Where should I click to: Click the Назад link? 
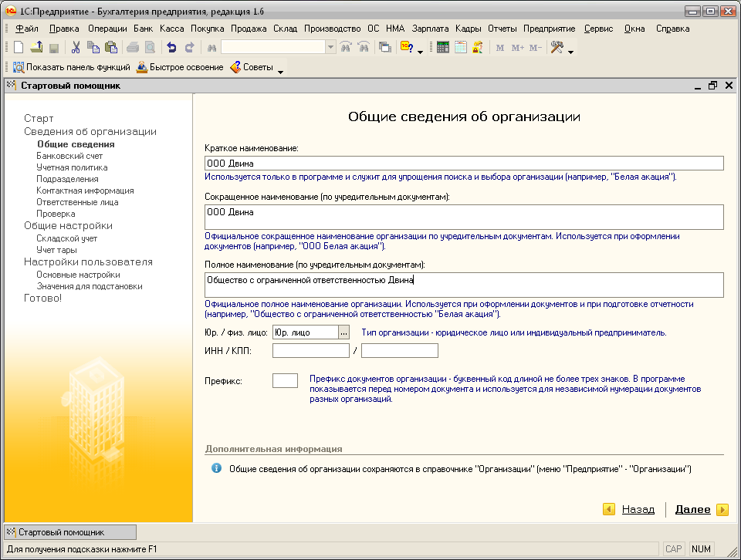point(638,509)
